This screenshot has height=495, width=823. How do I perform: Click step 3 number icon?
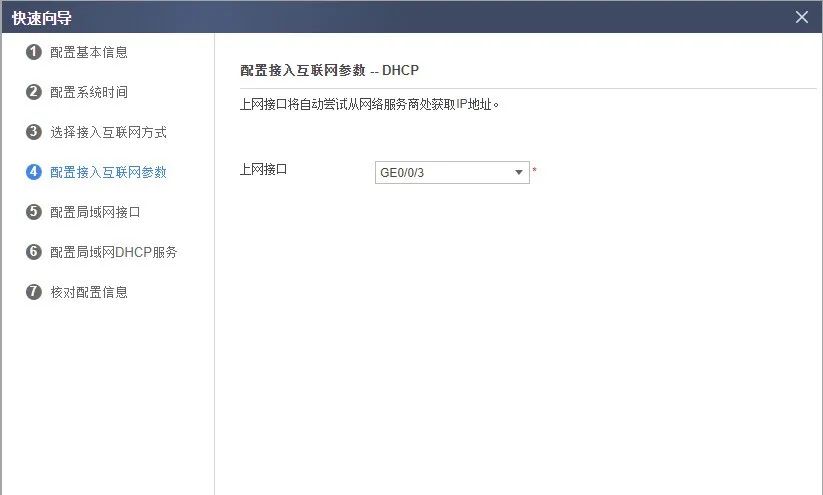click(x=34, y=132)
